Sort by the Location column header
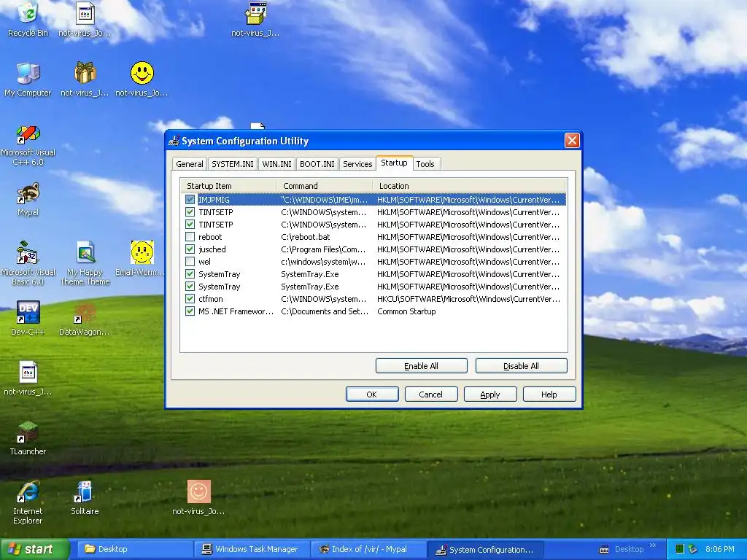The image size is (747, 560). tap(469, 186)
